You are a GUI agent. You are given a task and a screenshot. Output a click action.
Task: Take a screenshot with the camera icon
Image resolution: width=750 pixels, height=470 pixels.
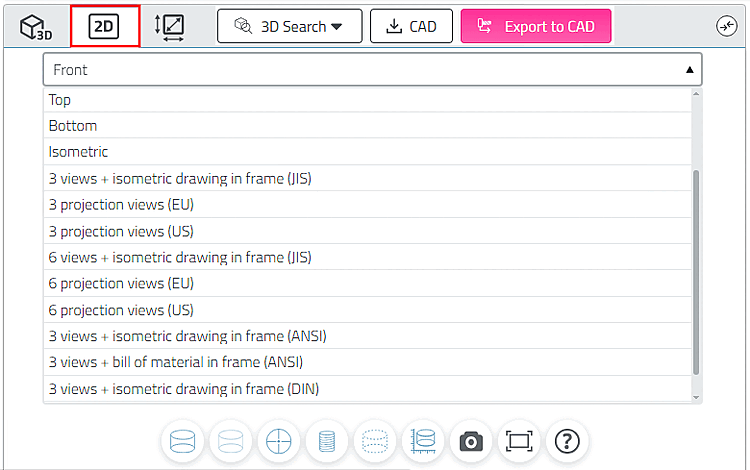[x=471, y=441]
